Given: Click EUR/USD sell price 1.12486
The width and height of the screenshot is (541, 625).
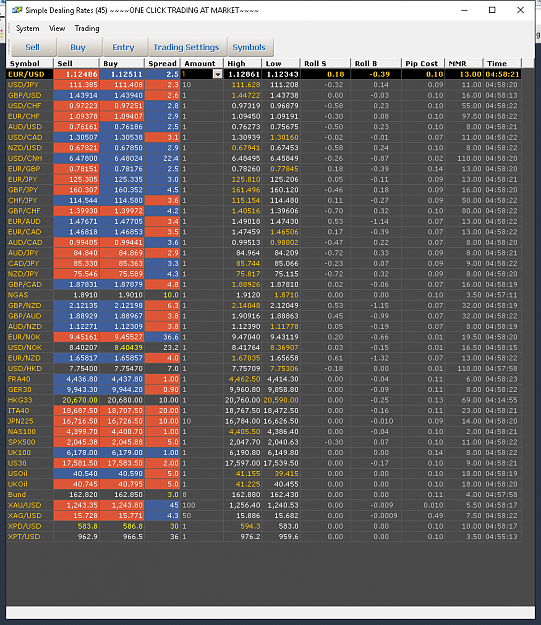Looking at the screenshot, I should [76, 74].
